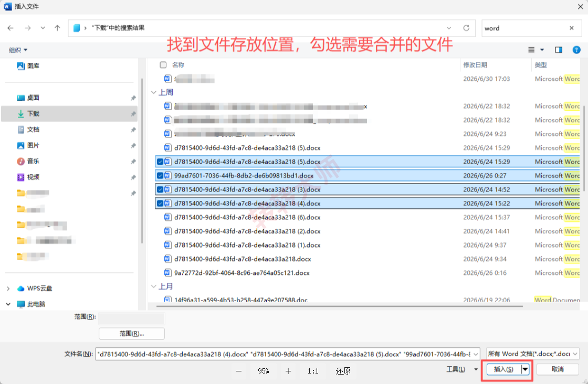
Task: Go forward using the forward arrow
Action: click(x=27, y=28)
